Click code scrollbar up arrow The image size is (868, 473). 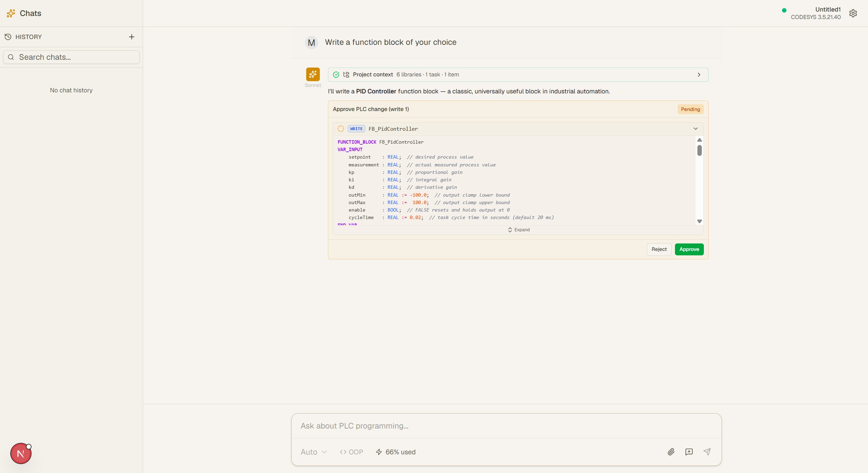point(699,140)
